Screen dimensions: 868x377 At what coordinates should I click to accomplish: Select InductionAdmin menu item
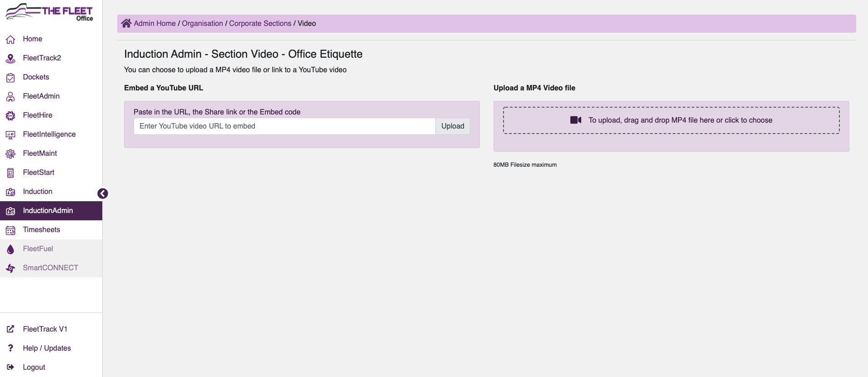51,211
